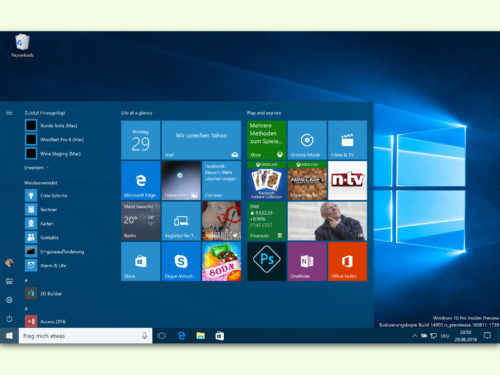Open the Mail tile
The height and width of the screenshot is (375, 500).
click(x=201, y=140)
